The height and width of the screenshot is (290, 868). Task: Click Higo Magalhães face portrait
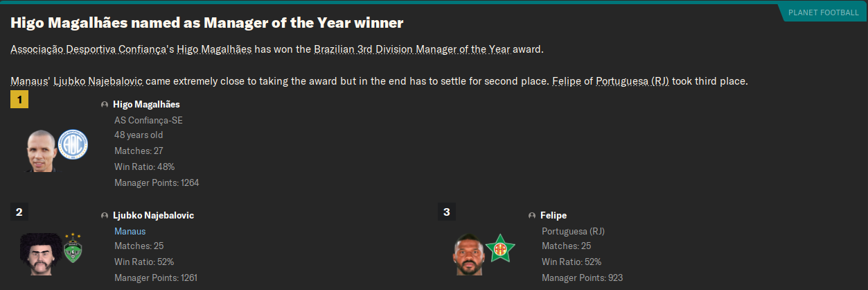coord(41,151)
